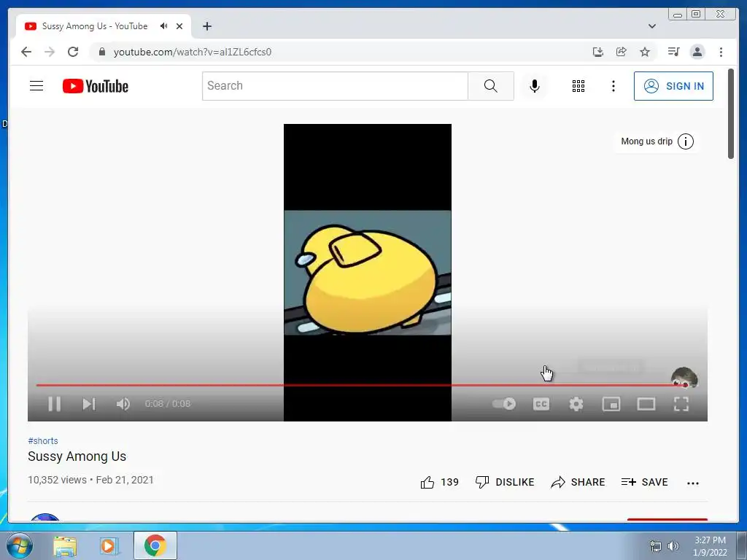Open YouTube settings three-dot menu
Image resolution: width=747 pixels, height=560 pixels.
click(x=613, y=86)
